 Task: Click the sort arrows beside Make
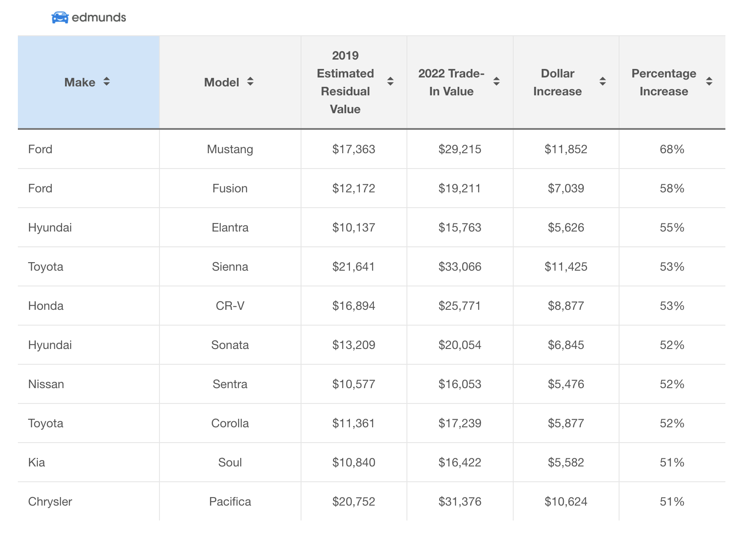point(106,82)
